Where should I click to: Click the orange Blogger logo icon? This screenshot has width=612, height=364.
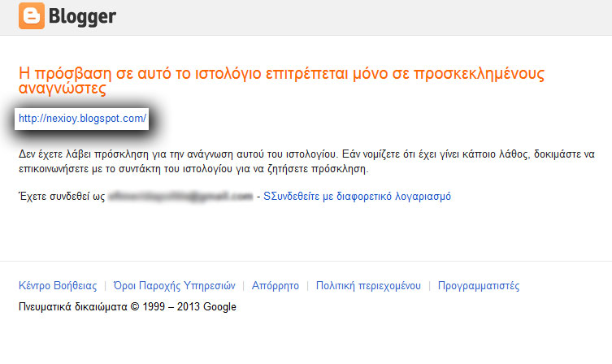tap(32, 16)
